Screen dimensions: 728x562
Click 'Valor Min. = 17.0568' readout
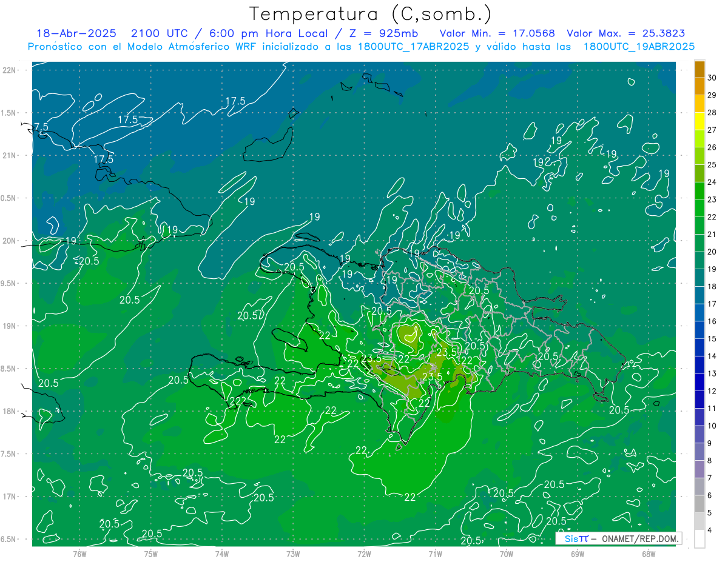pos(497,33)
